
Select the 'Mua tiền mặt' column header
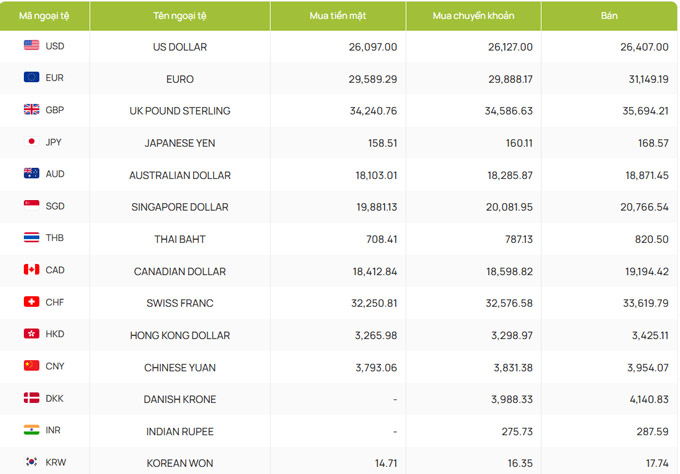point(338,16)
